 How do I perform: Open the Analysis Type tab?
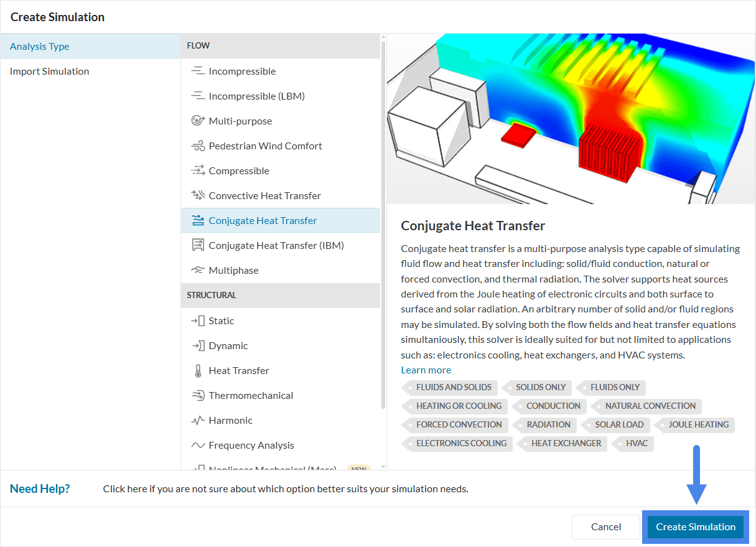[x=40, y=46]
